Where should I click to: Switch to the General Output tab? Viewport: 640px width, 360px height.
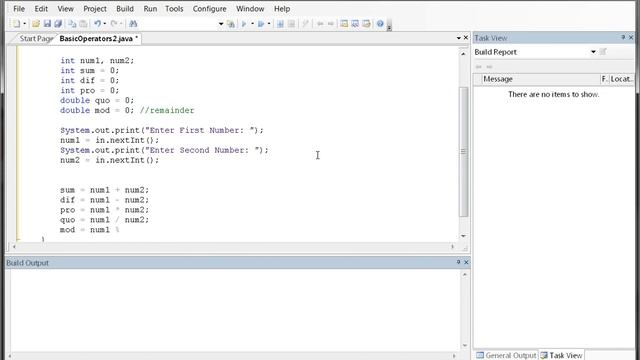tap(506, 355)
